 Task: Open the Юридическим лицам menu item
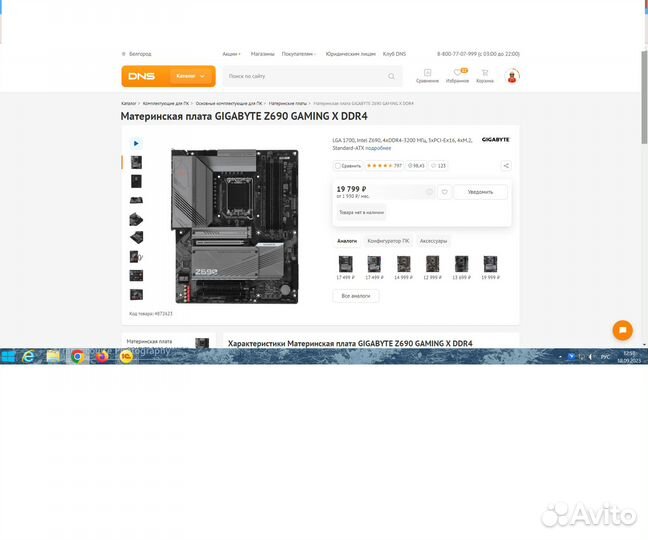350,54
